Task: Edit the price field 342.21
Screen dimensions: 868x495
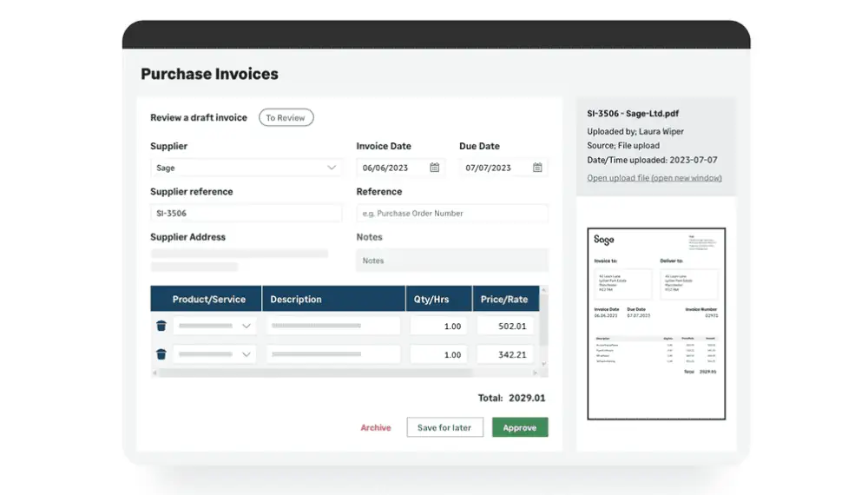Action: pyautogui.click(x=505, y=353)
